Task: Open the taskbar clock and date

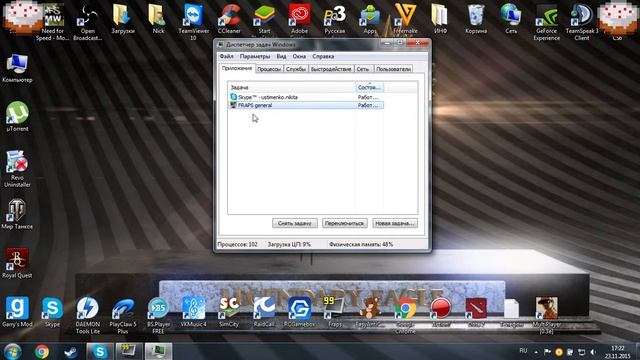Action: [618, 352]
